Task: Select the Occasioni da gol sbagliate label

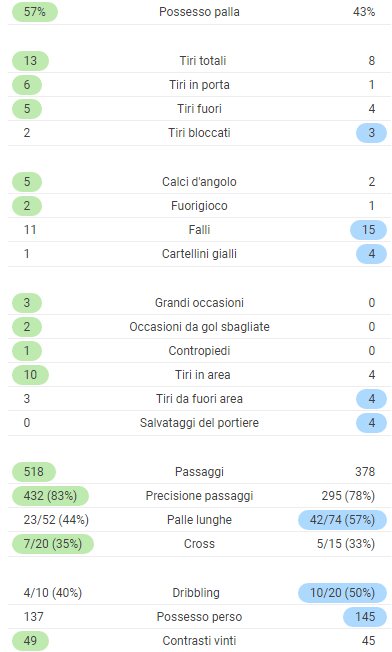Action: (x=199, y=327)
